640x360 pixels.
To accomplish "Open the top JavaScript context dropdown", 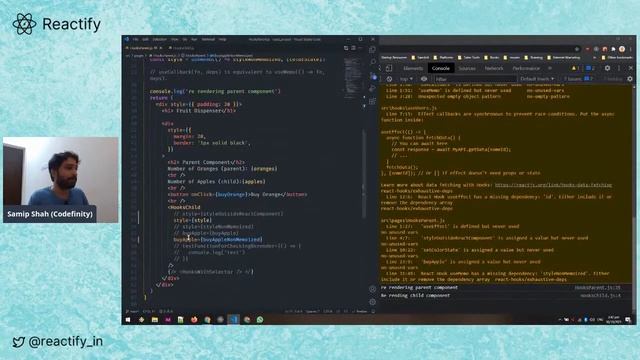I will [406, 79].
